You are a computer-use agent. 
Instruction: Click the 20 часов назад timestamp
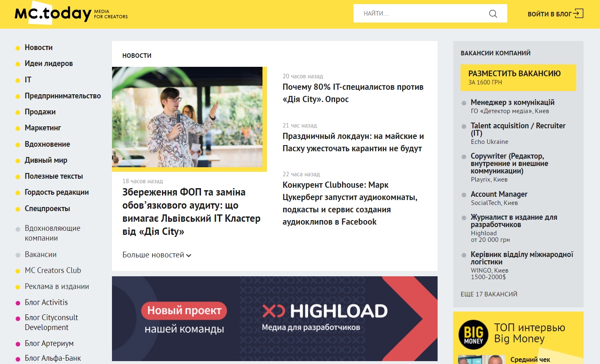[x=303, y=76]
